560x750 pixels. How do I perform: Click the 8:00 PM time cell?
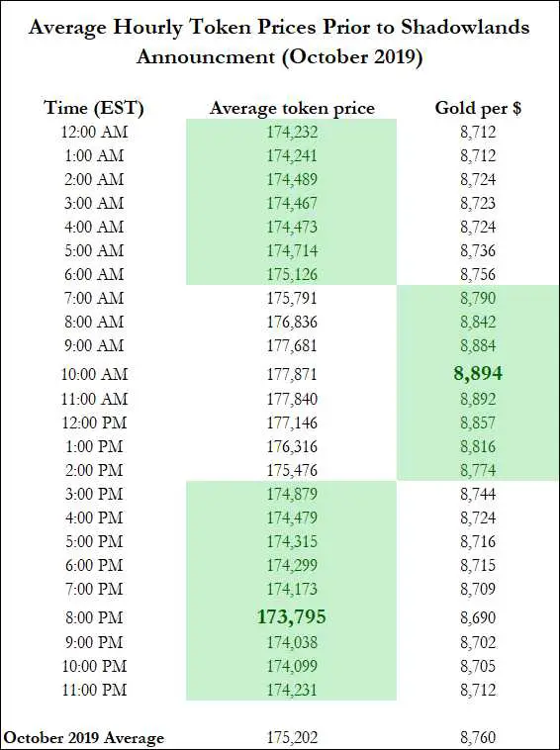pos(94,617)
